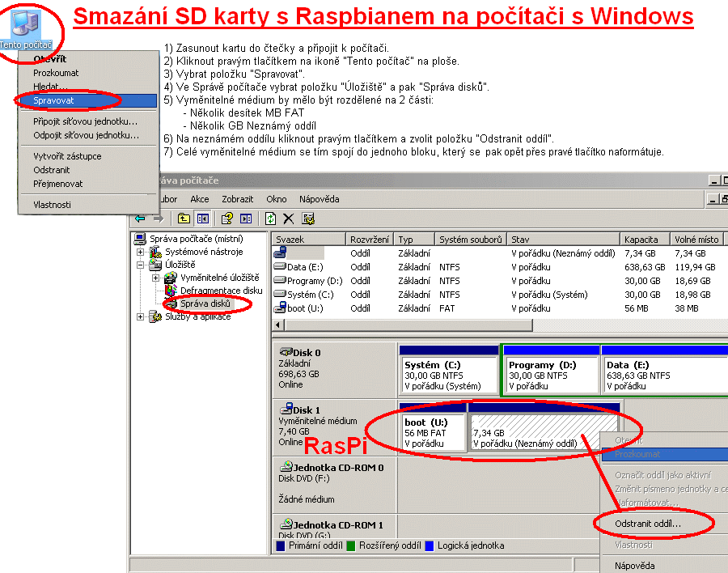
Task: Click the Disk 0 drive icon
Action: click(x=286, y=352)
